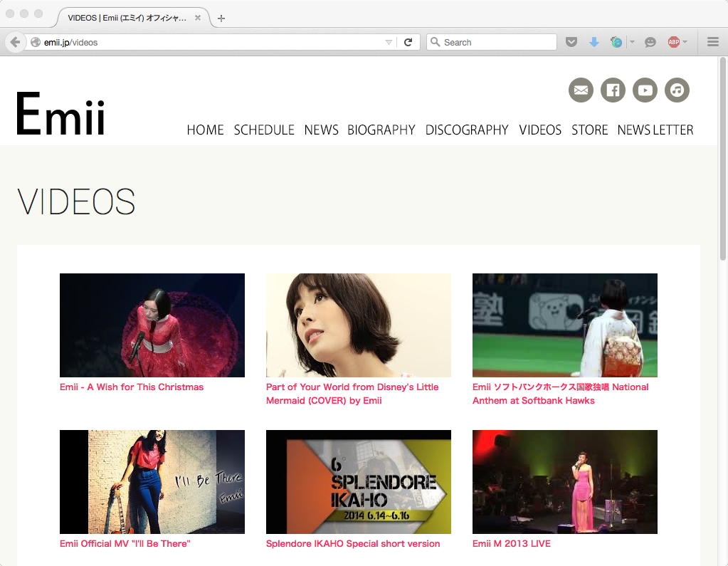Open 'Emii Official MV I'll Be There' link

tap(125, 543)
